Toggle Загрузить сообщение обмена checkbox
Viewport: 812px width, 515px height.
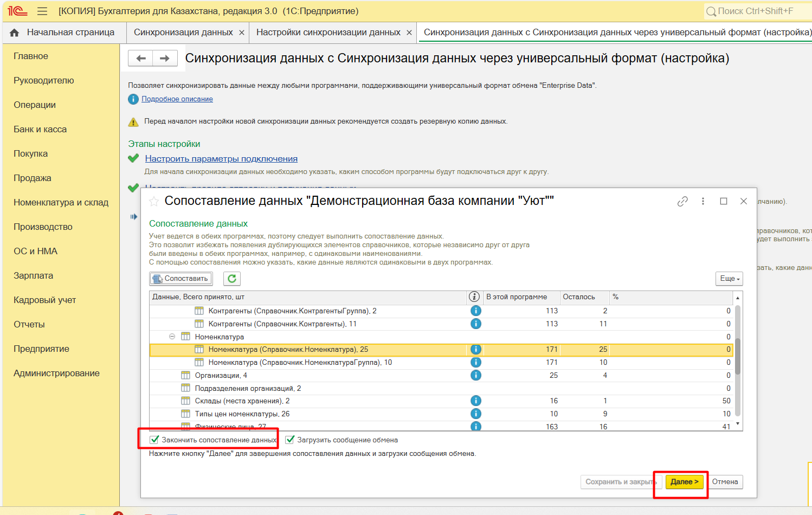pyautogui.click(x=290, y=440)
